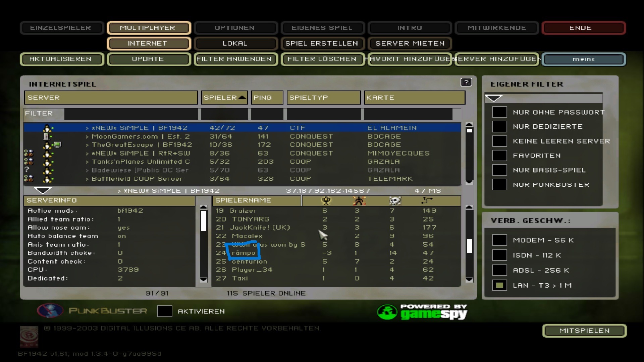Click the mod icon on Tanks'nPlanes Unlimited row
Screen dimensions: 644x362
coord(29,162)
